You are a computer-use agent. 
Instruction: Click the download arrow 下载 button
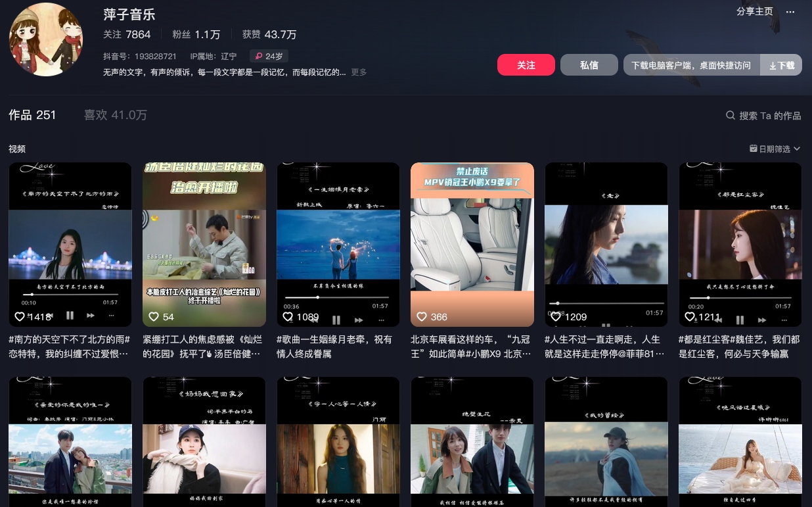pyautogui.click(x=781, y=65)
